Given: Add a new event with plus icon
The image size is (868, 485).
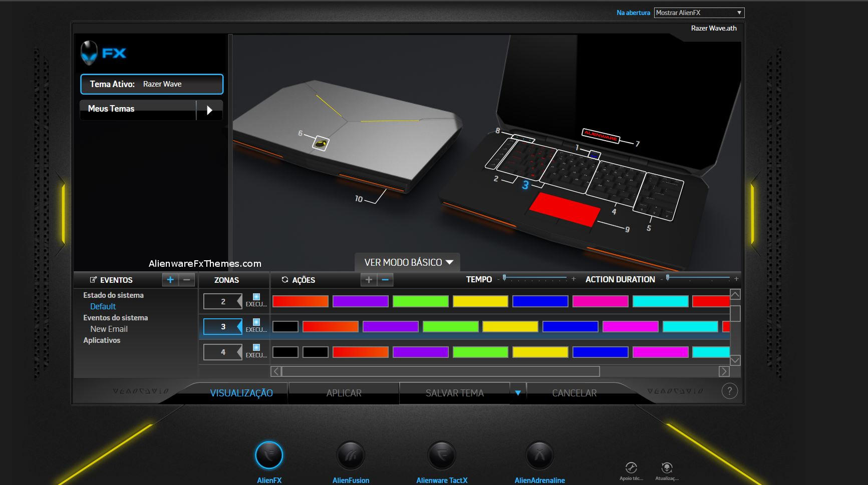Looking at the screenshot, I should 170,280.
